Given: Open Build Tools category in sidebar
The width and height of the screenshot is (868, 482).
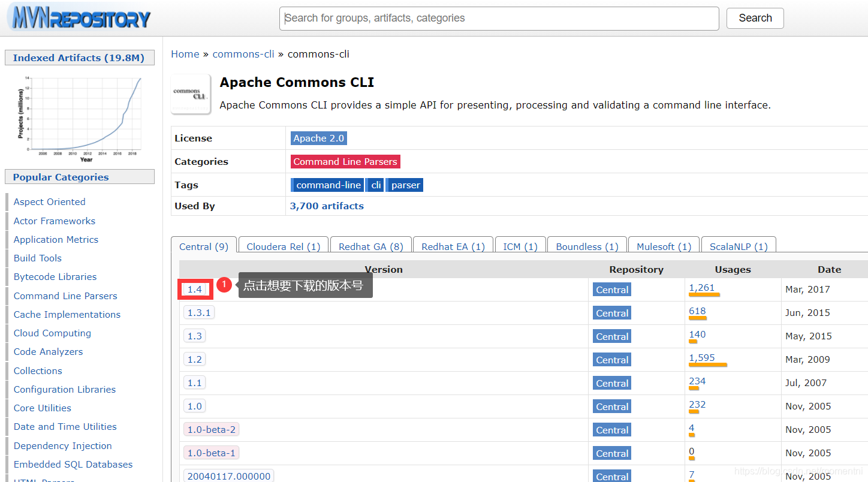Looking at the screenshot, I should [37, 258].
